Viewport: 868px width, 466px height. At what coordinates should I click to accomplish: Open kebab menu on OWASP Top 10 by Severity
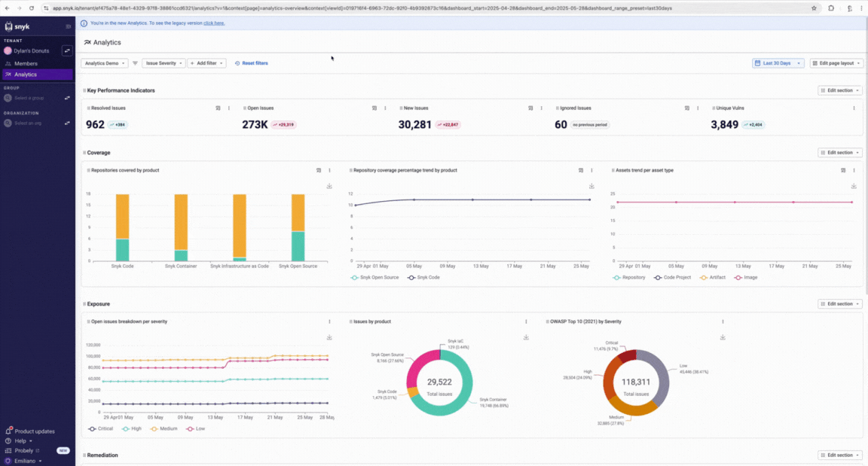pyautogui.click(x=723, y=321)
